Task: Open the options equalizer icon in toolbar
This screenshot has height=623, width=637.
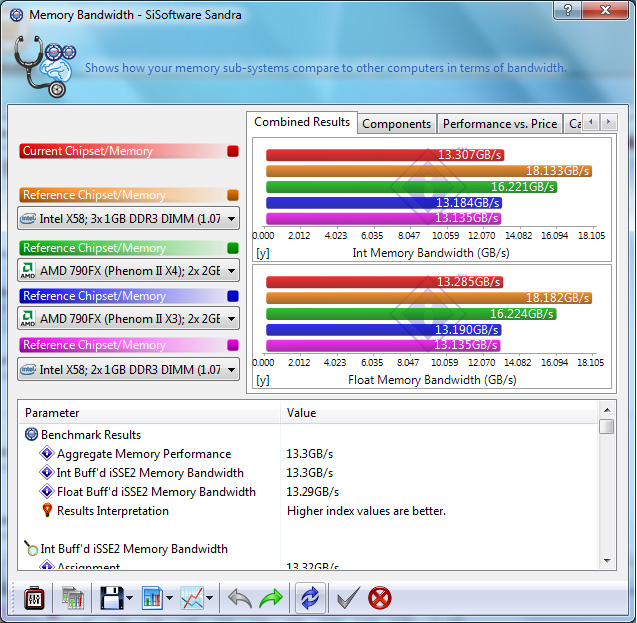Action: (34, 598)
